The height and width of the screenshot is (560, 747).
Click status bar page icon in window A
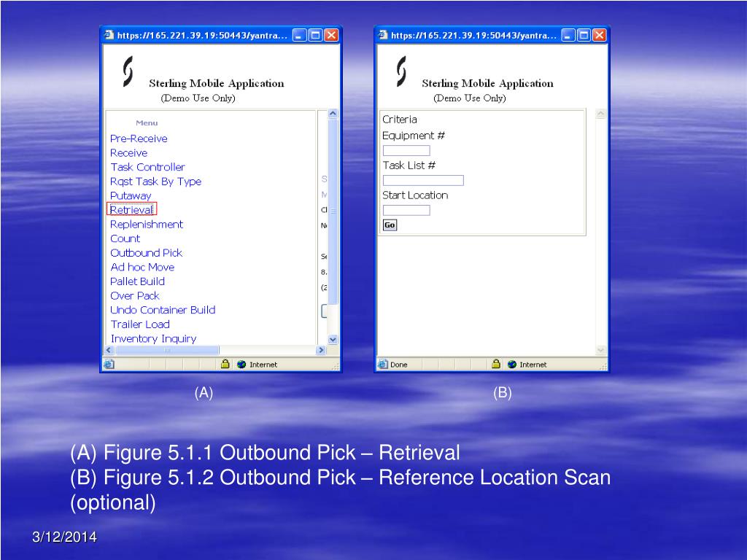[109, 365]
